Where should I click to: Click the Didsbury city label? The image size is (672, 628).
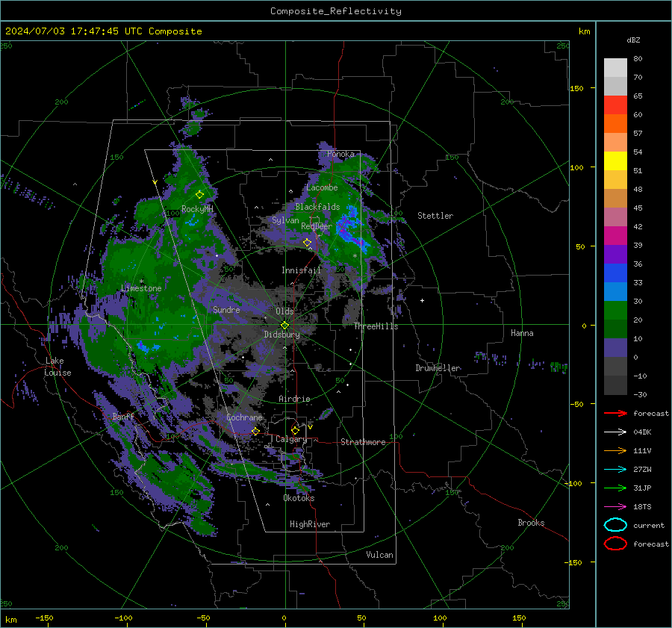point(281,335)
